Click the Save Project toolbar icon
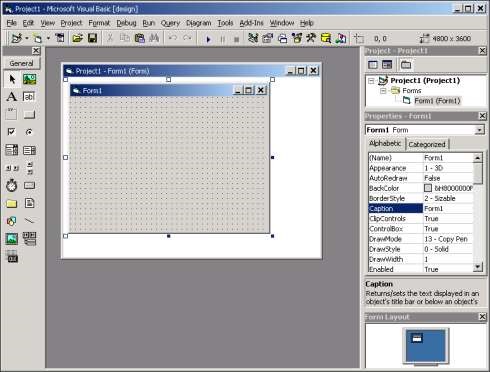The width and height of the screenshot is (490, 372). 92,38
